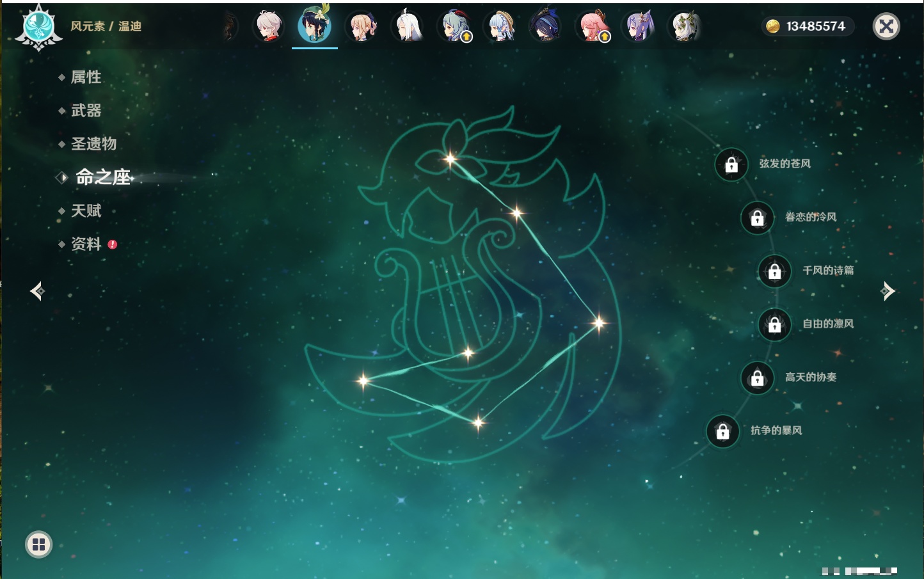The height and width of the screenshot is (579, 924).
Task: Switch to previous character with left arrow
Action: [37, 291]
